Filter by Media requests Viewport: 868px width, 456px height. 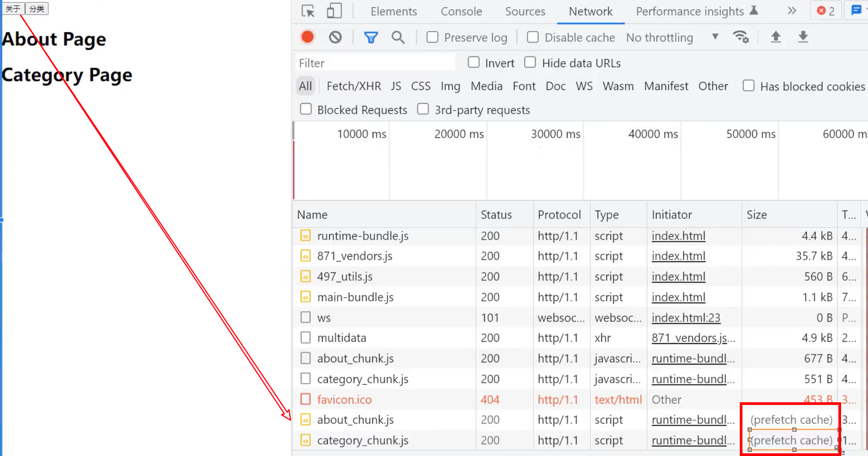(486, 86)
